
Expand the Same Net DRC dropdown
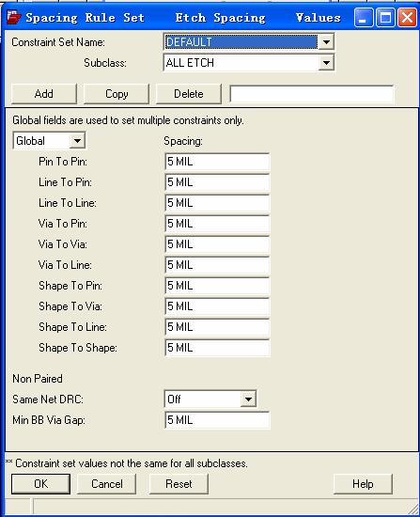click(248, 399)
